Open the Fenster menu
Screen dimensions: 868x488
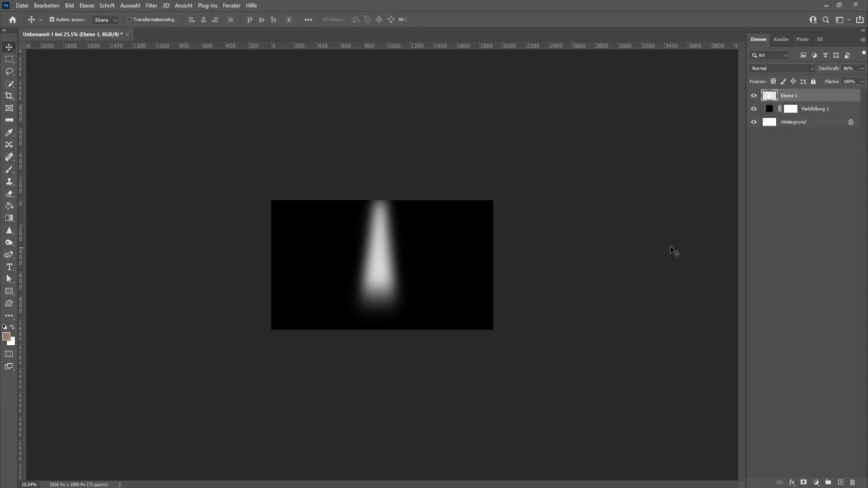232,5
